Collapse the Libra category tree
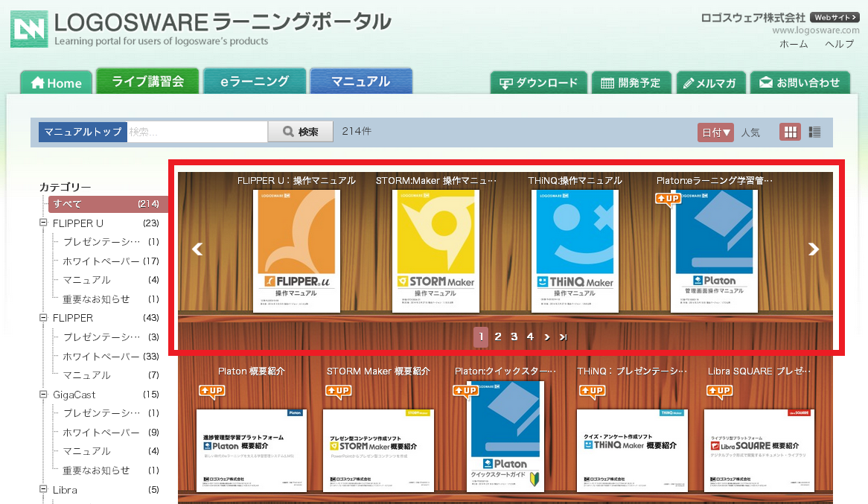The width and height of the screenshot is (868, 504). (43, 489)
